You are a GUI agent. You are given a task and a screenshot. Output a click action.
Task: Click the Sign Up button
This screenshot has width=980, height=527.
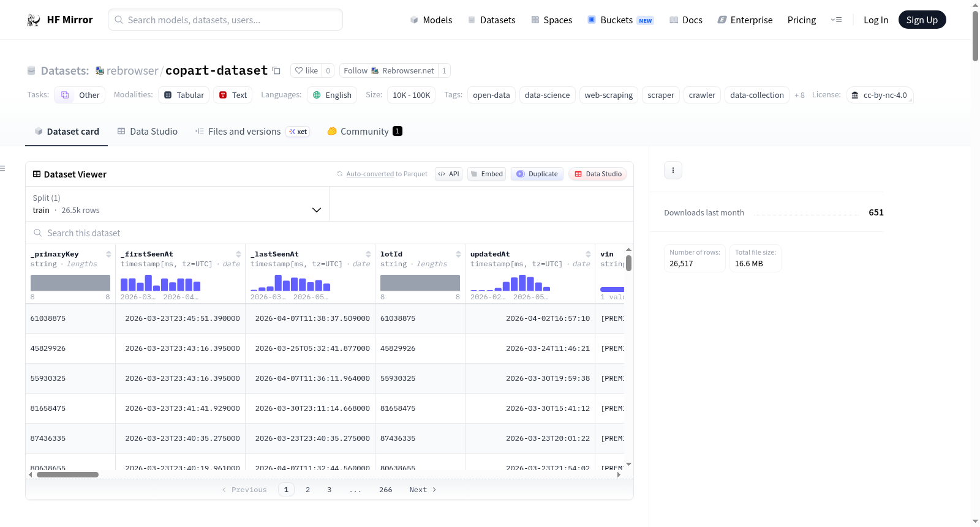coord(922,20)
